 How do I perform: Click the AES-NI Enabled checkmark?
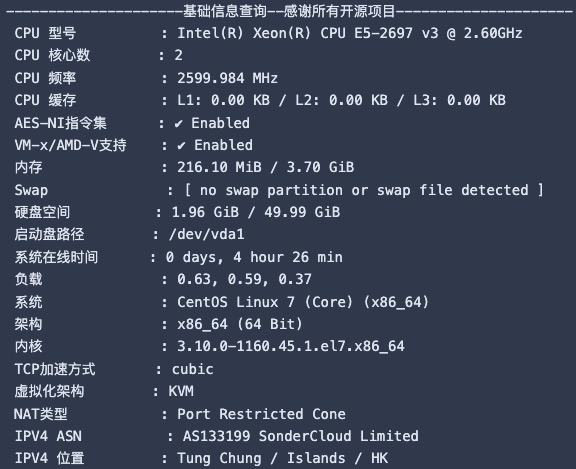179,124
